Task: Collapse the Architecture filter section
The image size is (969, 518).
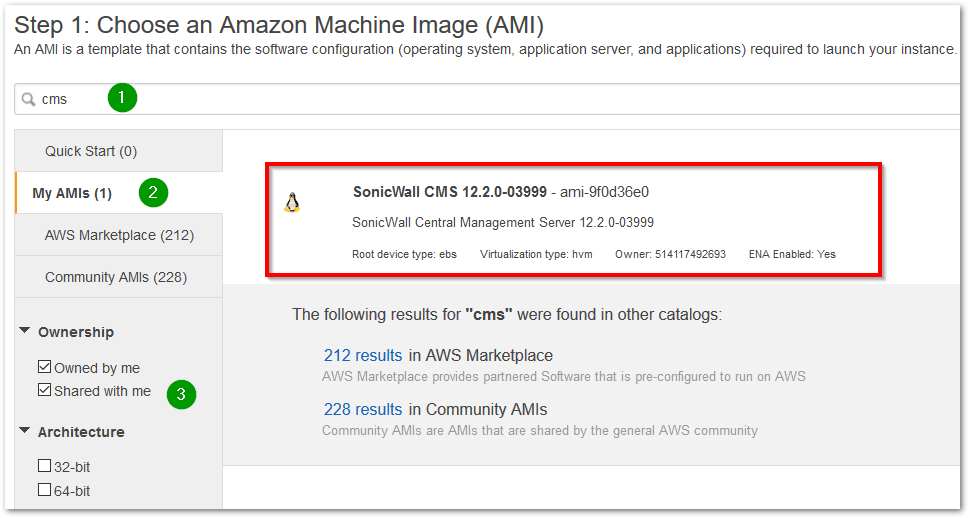Action: click(x=25, y=432)
